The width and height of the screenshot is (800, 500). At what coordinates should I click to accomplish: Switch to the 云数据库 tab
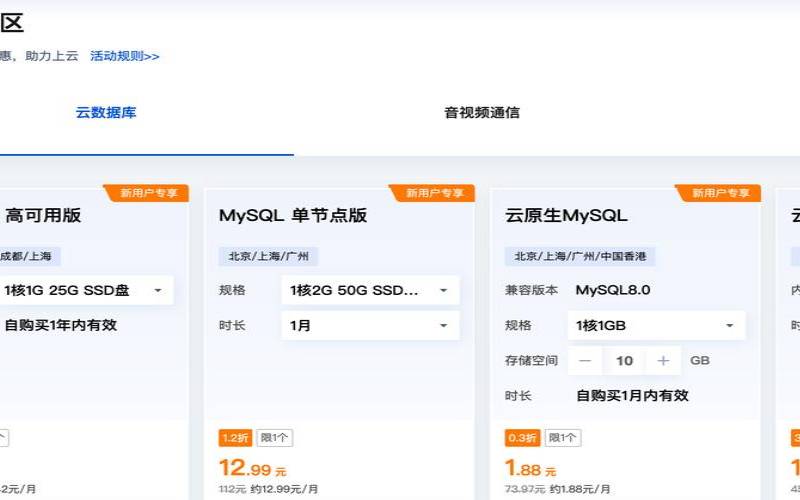tap(106, 113)
